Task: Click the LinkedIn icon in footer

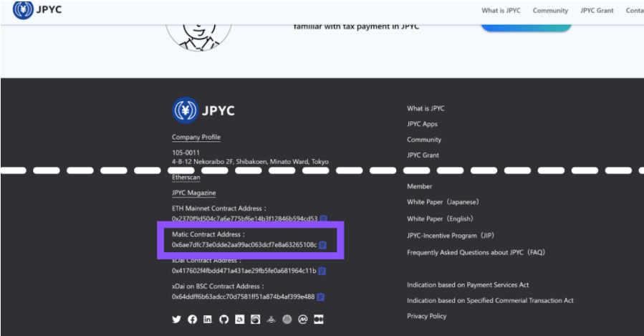Action: 208,320
